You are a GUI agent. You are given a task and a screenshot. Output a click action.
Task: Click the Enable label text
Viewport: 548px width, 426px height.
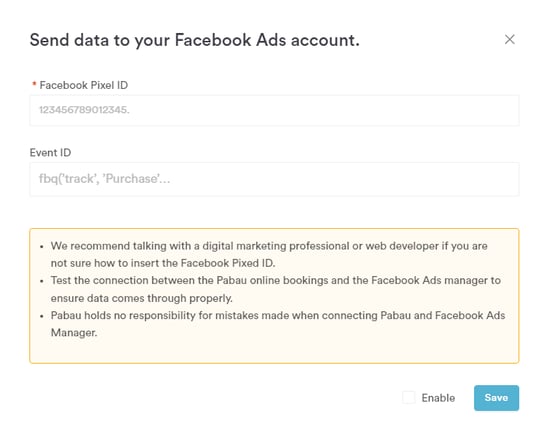pyautogui.click(x=438, y=398)
